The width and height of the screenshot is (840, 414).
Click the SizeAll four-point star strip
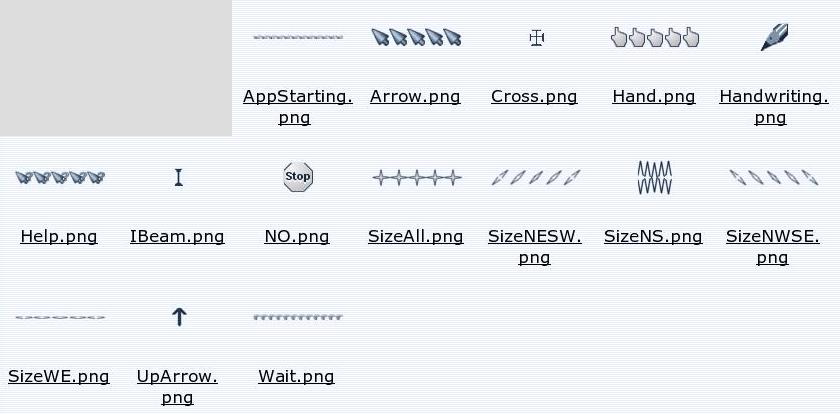pyautogui.click(x=417, y=177)
